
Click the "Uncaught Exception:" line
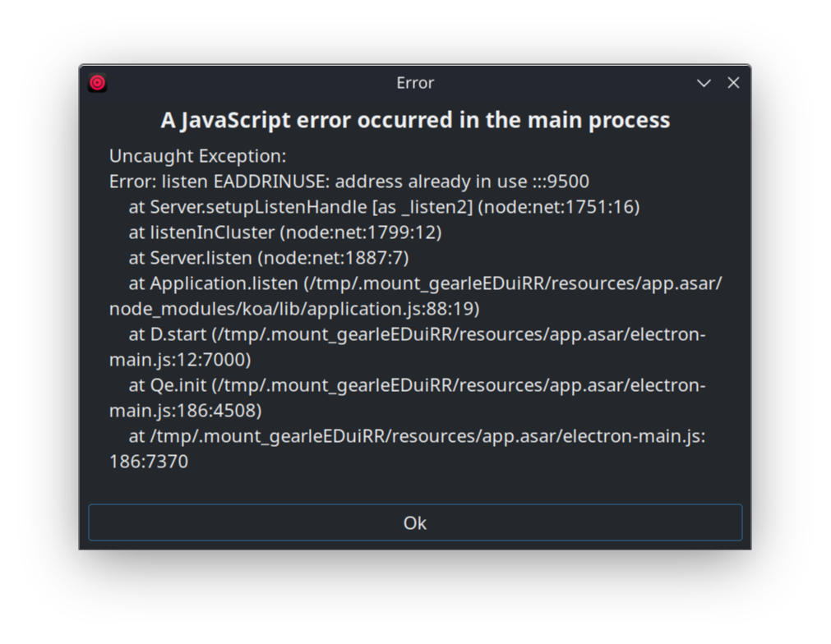click(197, 156)
